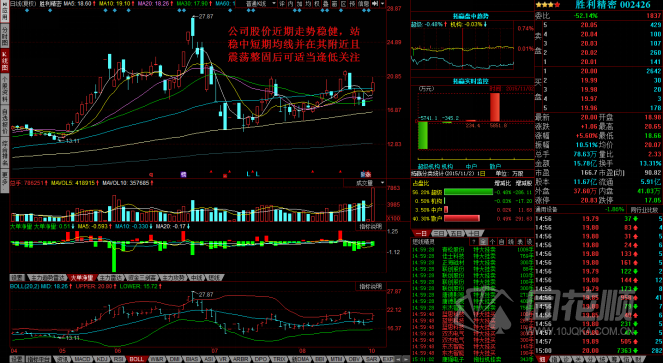Click the arrow-to-bar icon in chart toolbar

pyautogui.click(x=375, y=3)
